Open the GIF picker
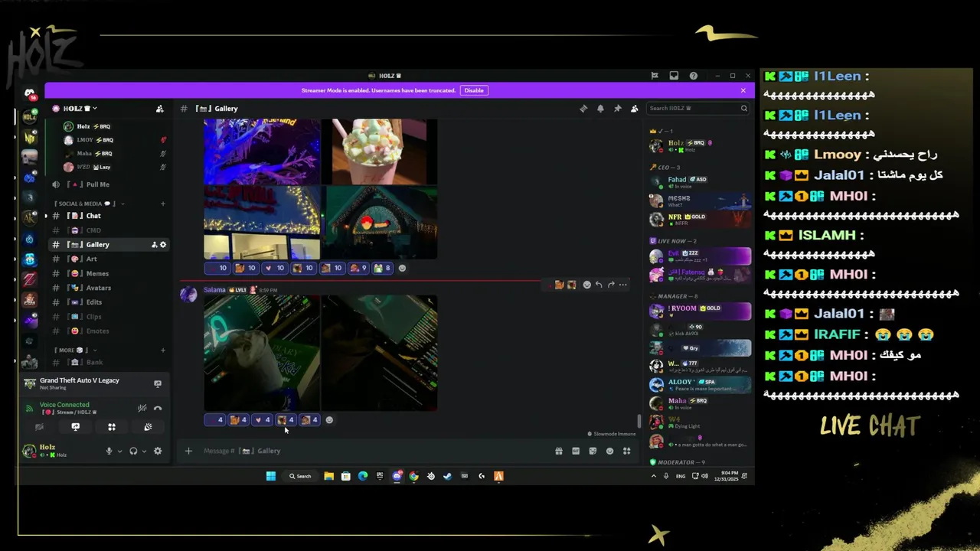The width and height of the screenshot is (980, 551). pos(576,451)
